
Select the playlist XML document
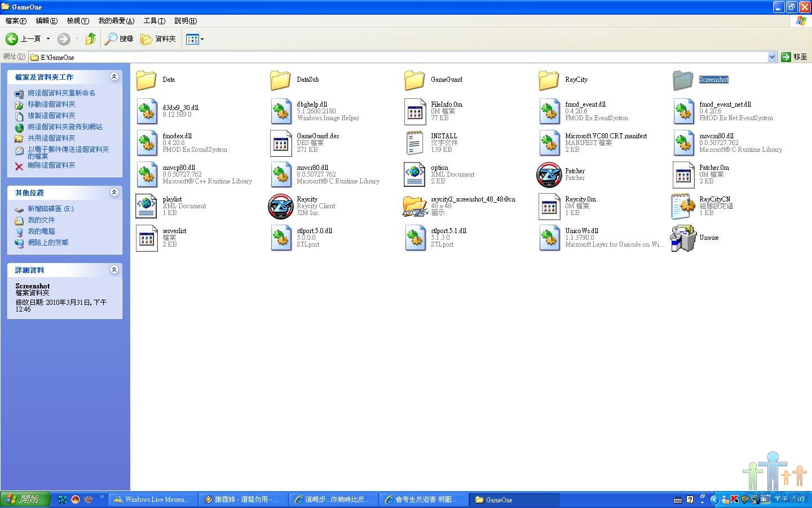(x=146, y=206)
